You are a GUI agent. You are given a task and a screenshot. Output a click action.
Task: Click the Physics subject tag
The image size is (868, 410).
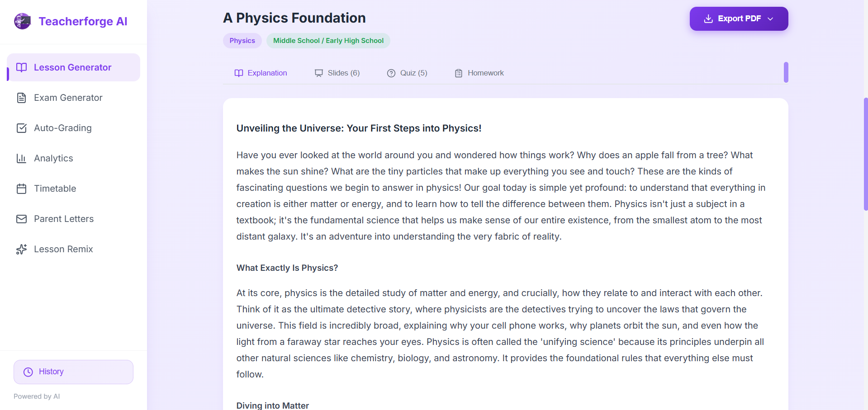(x=242, y=41)
